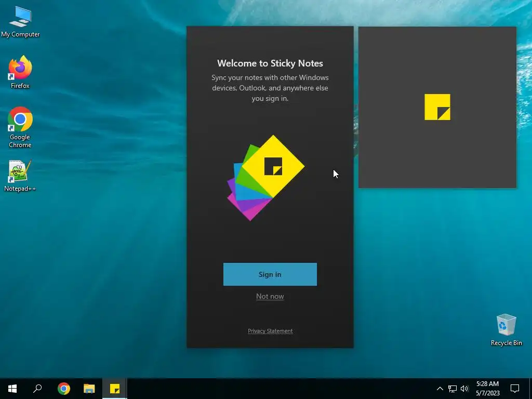The width and height of the screenshot is (532, 399).
Task: Select the Sticky Notes taskbar button
Action: click(x=115, y=389)
